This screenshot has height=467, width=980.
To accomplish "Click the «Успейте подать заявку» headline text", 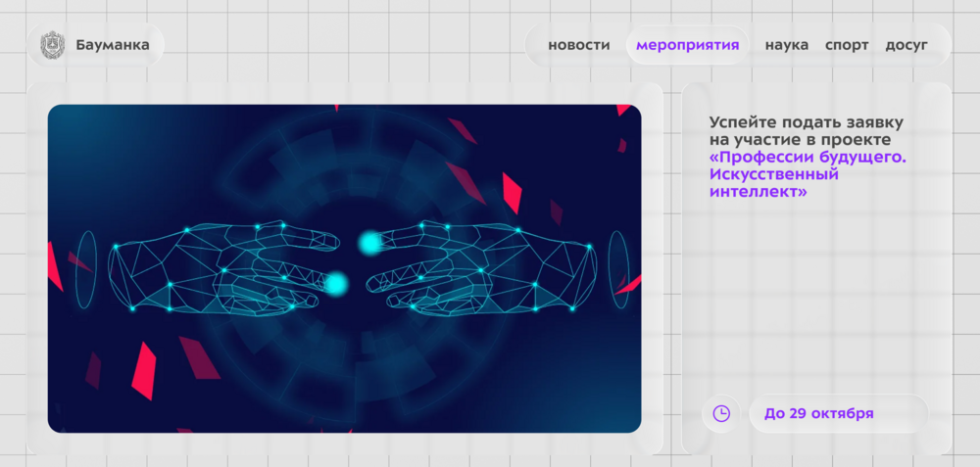I will tap(806, 122).
